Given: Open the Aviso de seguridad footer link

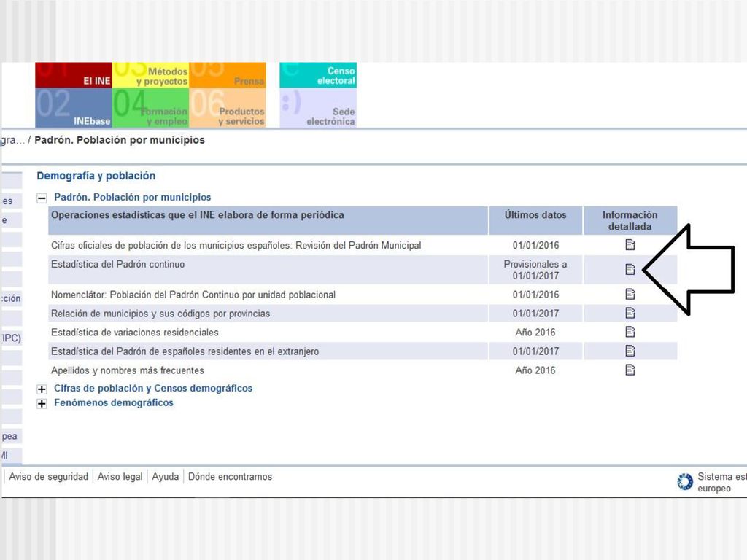Looking at the screenshot, I should 49,477.
